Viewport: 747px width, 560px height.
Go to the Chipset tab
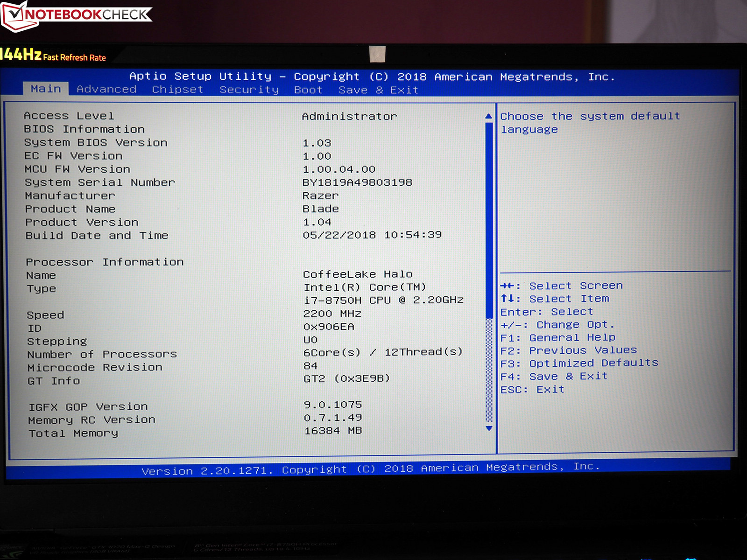[x=177, y=90]
